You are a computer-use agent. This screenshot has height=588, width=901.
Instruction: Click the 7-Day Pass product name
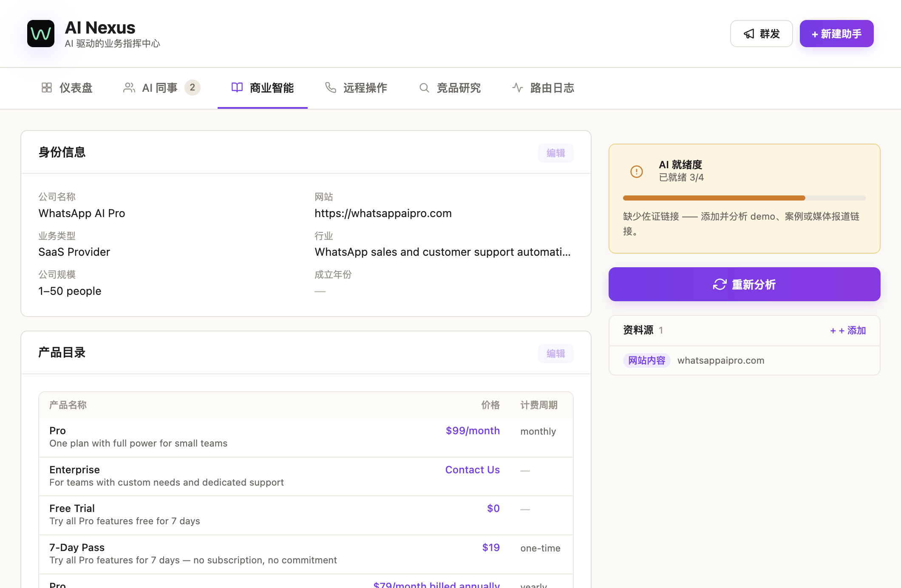coord(77,547)
